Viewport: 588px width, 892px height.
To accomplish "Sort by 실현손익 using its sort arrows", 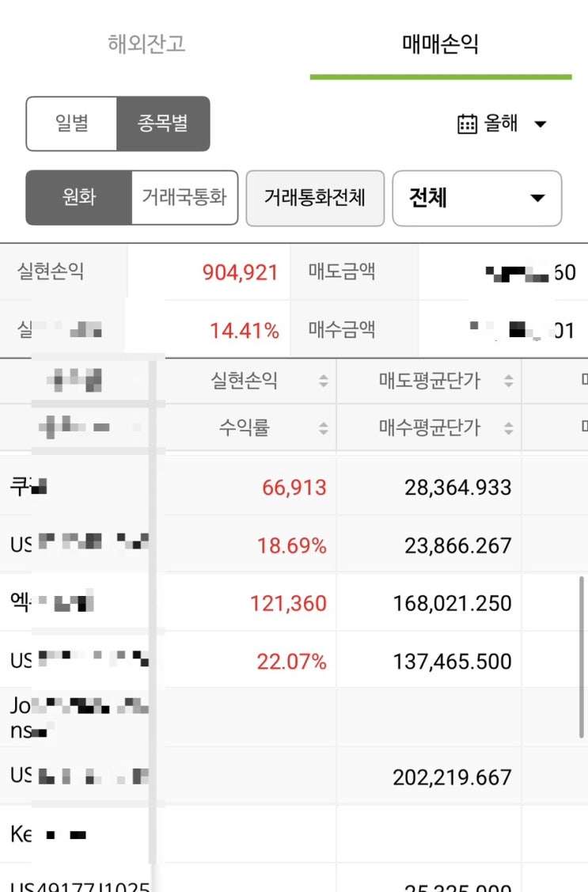I will tap(323, 381).
